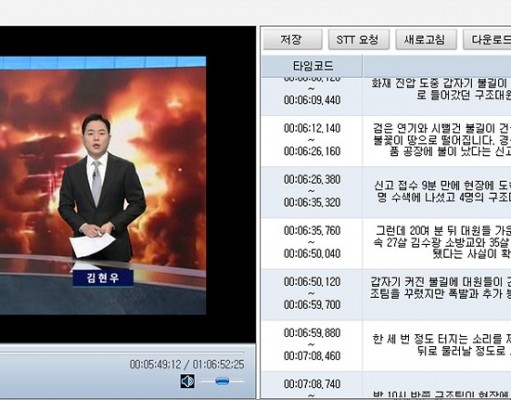511x400 pixels.
Task: Adjust the volume slider handle
Action: click(x=222, y=381)
